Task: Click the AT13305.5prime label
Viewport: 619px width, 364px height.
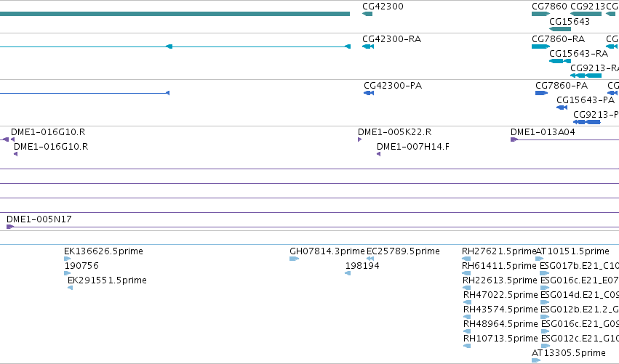Action: tap(569, 353)
